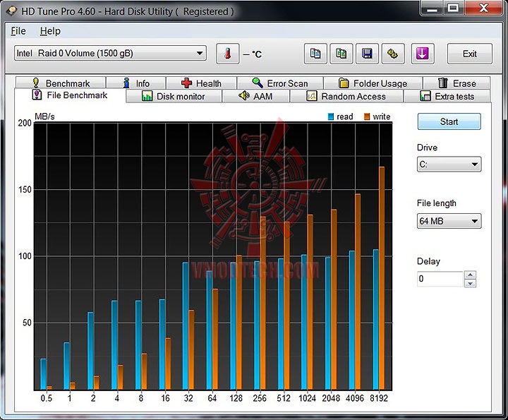Click the HD Tune title bar app icon
Screen dimensions: 508x420
pyautogui.click(x=12, y=11)
